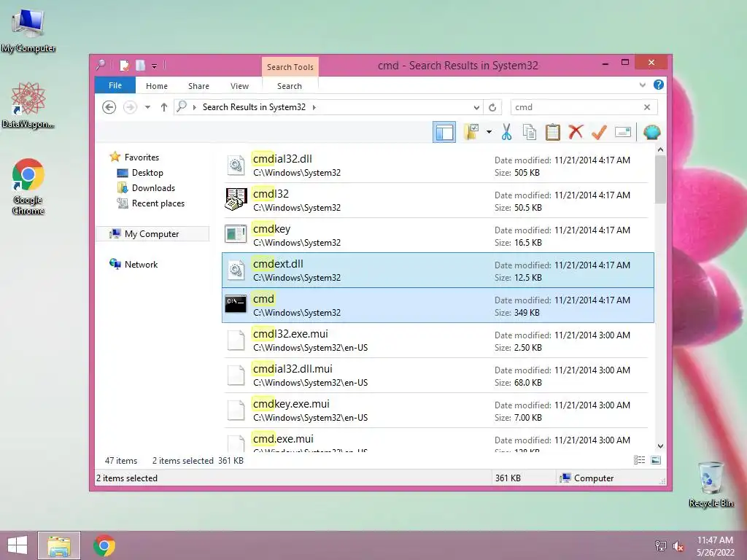Click the cmd search box
Screen dimensions: 747x560
click(x=576, y=107)
